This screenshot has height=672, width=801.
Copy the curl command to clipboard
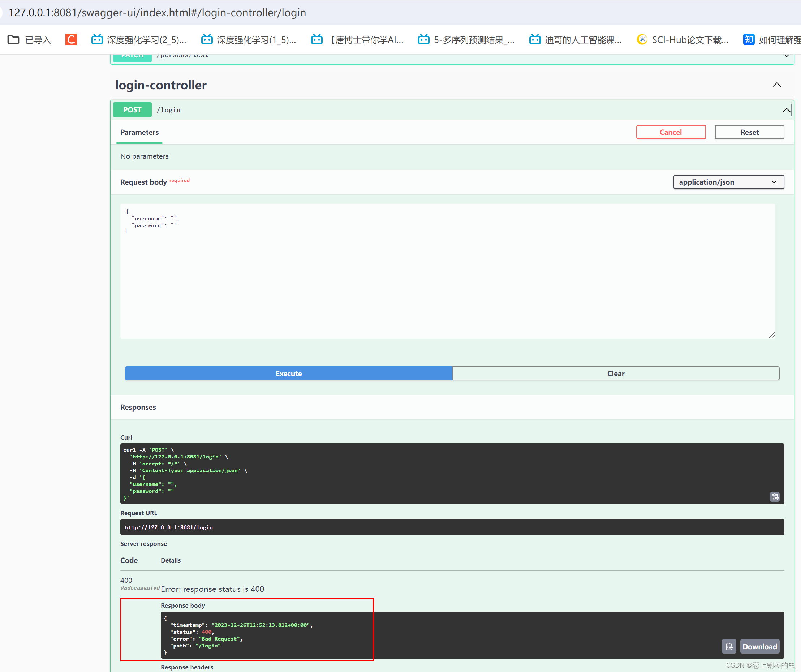click(774, 496)
